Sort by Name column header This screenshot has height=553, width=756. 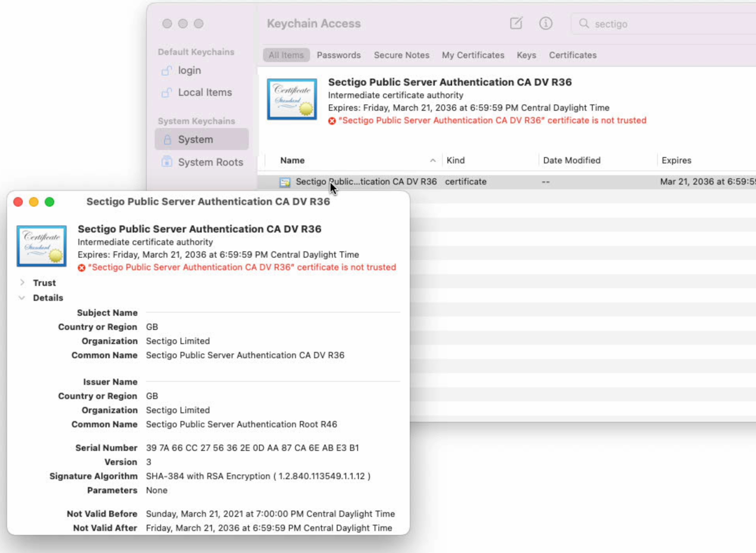[x=292, y=161]
